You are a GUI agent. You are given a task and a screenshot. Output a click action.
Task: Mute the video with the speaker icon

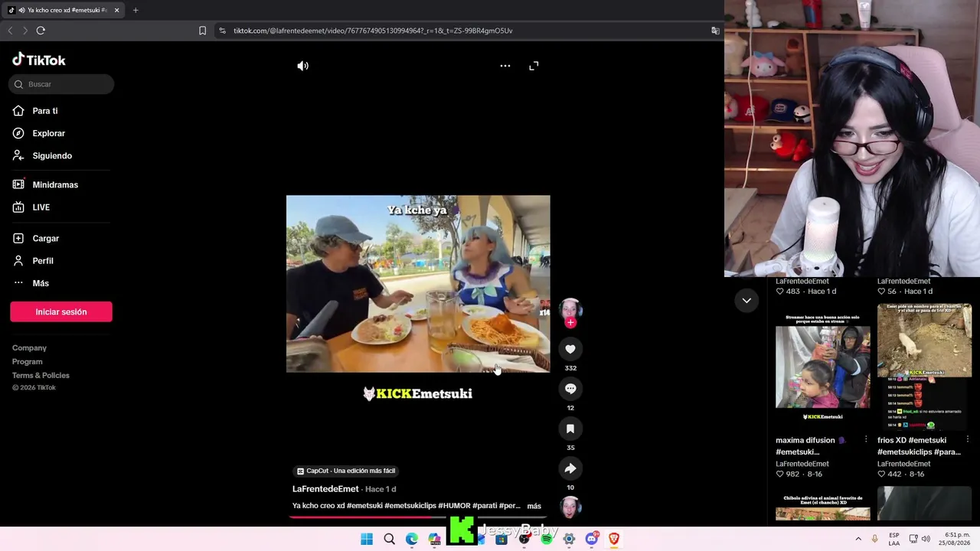303,66
